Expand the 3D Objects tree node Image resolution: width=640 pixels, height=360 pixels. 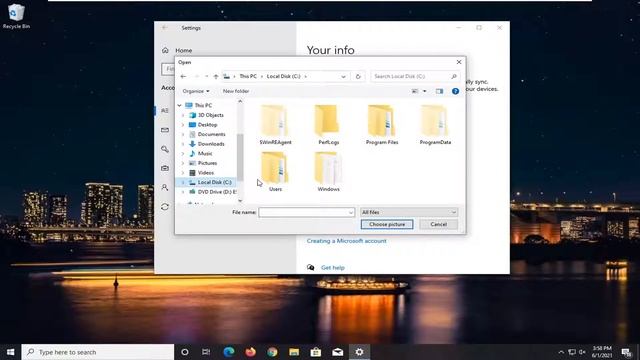tap(183, 115)
